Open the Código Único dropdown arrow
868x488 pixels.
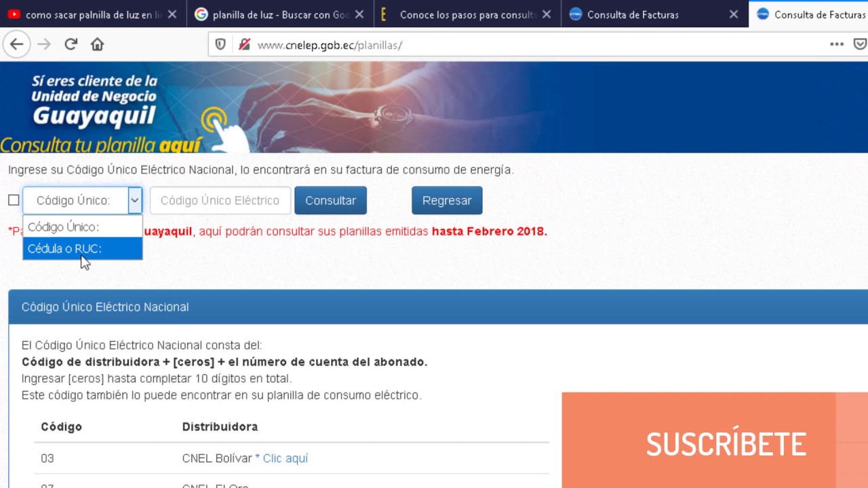[134, 200]
